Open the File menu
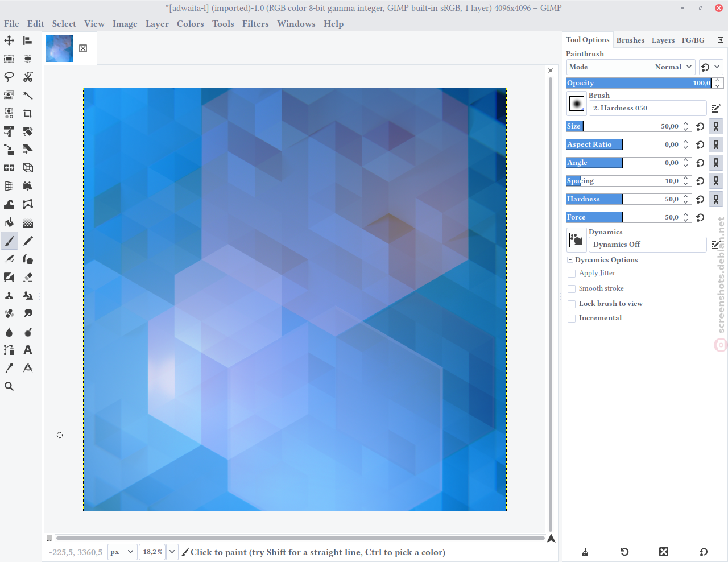 [11, 24]
